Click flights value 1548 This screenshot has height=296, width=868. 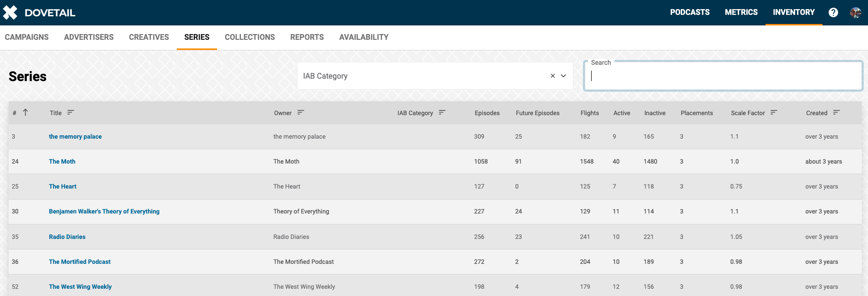pyautogui.click(x=587, y=162)
